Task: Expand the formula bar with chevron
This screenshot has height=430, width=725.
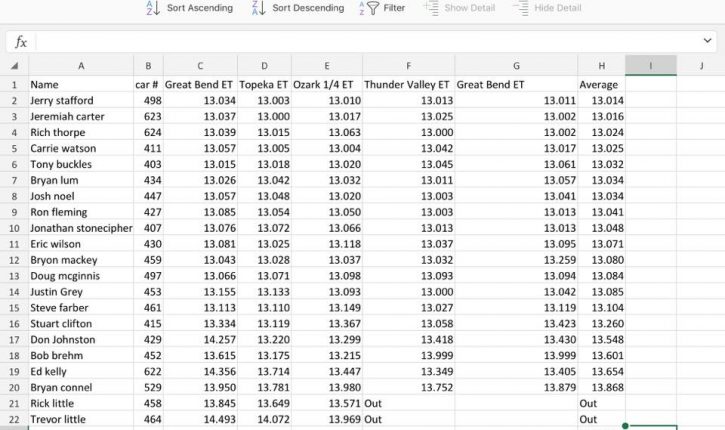Action: point(707,42)
